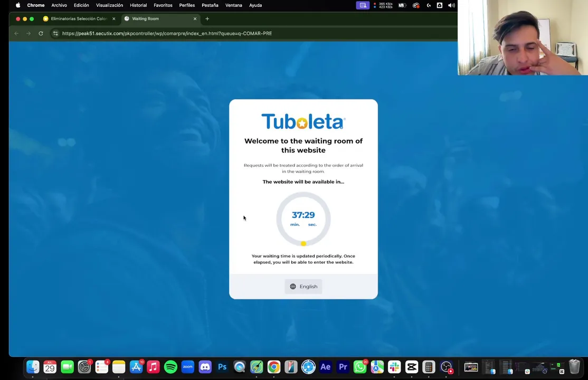Click the "Welcome to the waiting room" heading
This screenshot has height=380, width=588.
click(304, 146)
